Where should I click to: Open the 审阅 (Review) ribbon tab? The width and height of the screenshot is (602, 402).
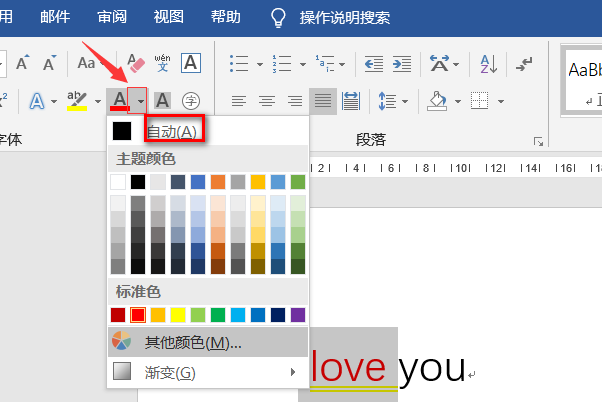112,17
